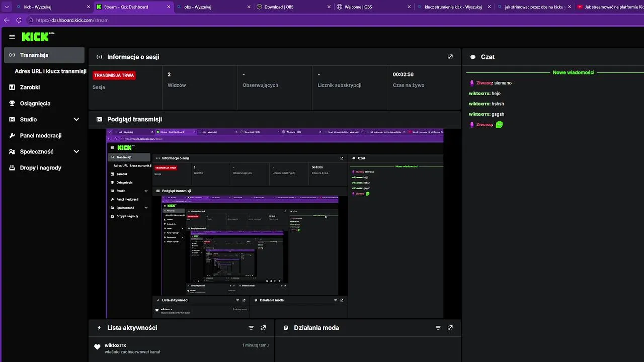Open the Lista aktywności filter icon
644x362 pixels.
[x=251, y=328]
